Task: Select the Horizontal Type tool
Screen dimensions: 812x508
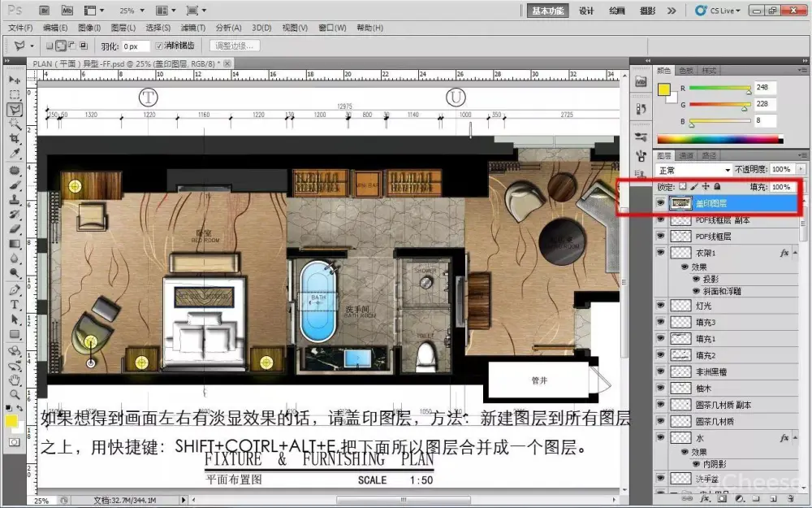Action: tap(15, 304)
